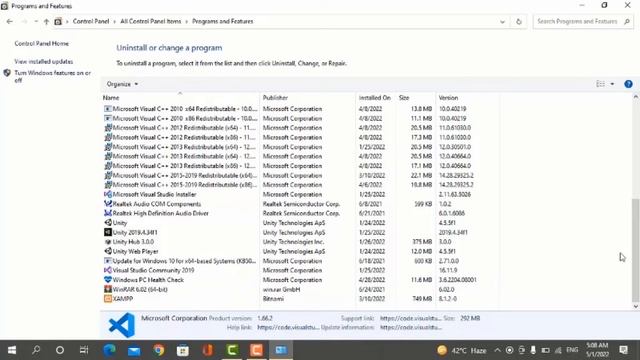Viewport: 640px width, 360px height.
Task: Switch input language via ENG indicator
Action: (572, 350)
